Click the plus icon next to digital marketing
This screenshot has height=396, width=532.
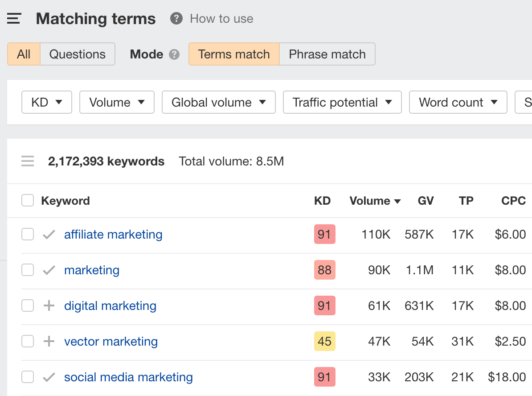point(49,305)
